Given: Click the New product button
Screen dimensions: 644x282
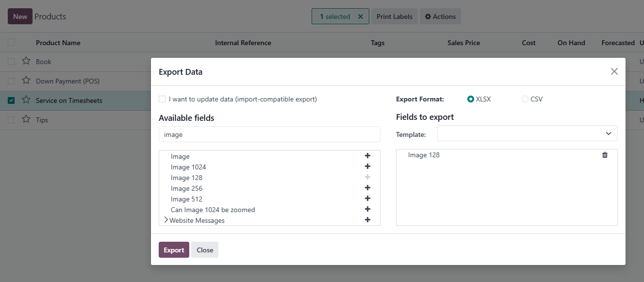Looking at the screenshot, I should (20, 17).
